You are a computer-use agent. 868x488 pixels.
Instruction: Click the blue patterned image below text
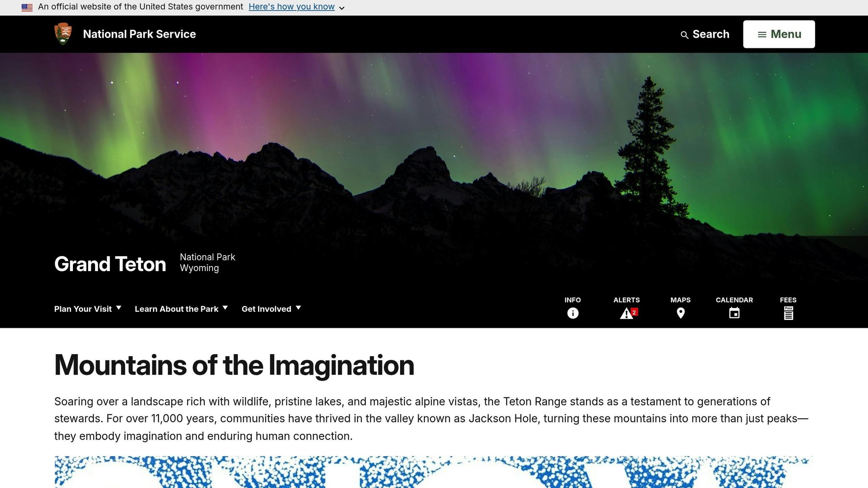[434, 472]
